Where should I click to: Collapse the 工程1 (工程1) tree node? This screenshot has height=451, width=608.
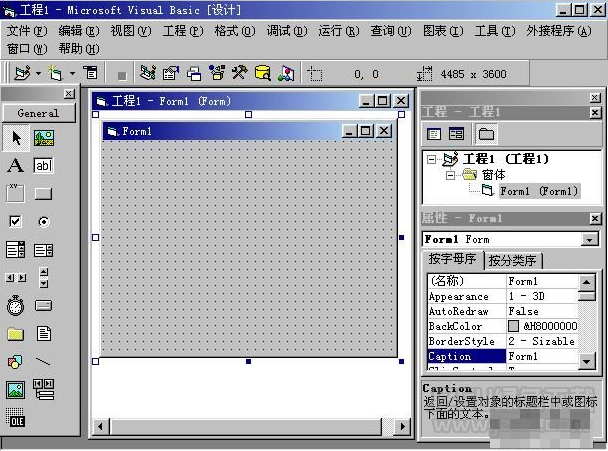(431, 159)
